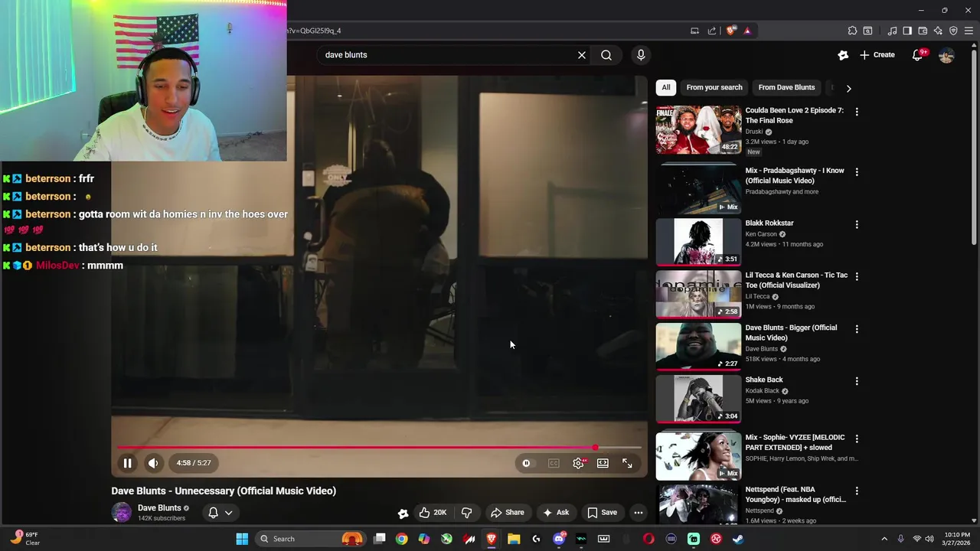The width and height of the screenshot is (980, 551).
Task: Open Google Chrome from the taskbar
Action: click(401, 539)
